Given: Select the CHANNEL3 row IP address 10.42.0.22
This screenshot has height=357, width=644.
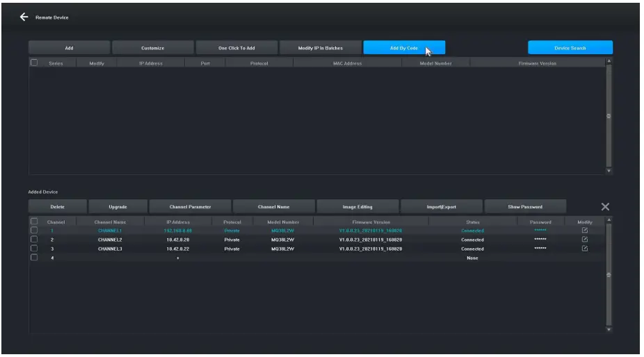Looking at the screenshot, I should pos(178,249).
